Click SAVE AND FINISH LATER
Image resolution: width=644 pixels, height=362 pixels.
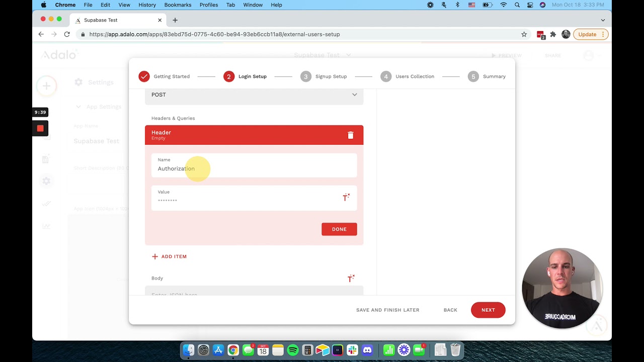[387, 310]
